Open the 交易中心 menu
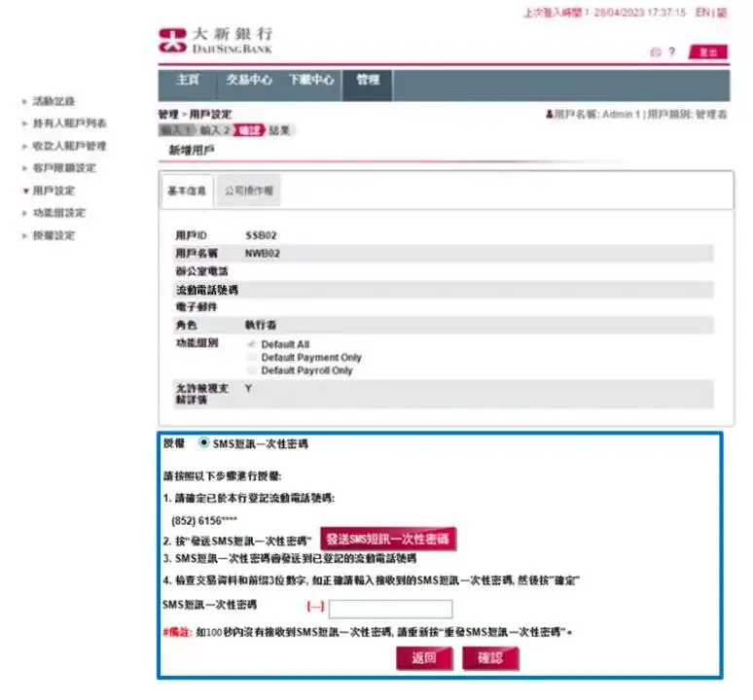Viewport: 753px width, 700px height. pyautogui.click(x=249, y=80)
